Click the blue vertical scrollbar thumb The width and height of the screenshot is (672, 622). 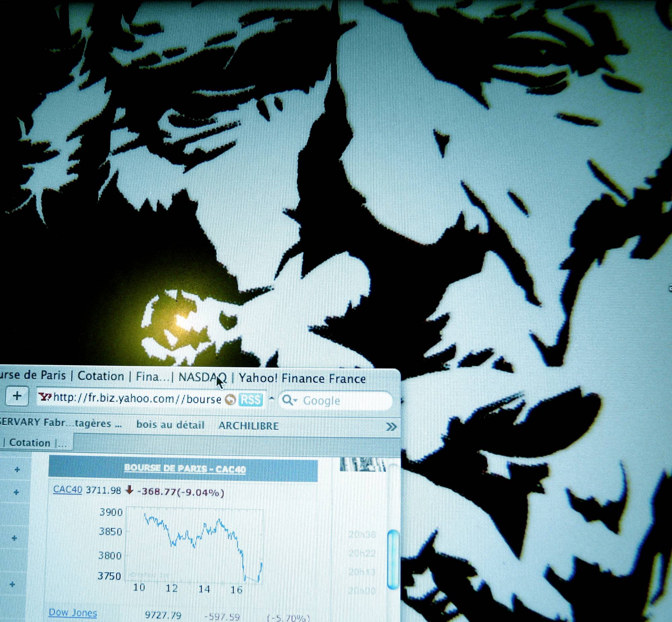392,560
